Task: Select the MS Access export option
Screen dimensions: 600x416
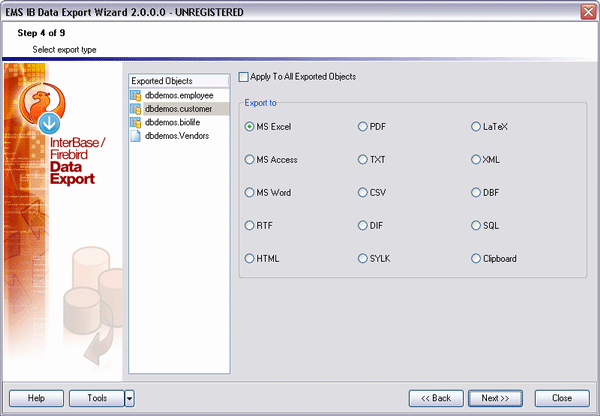Action: [x=249, y=160]
